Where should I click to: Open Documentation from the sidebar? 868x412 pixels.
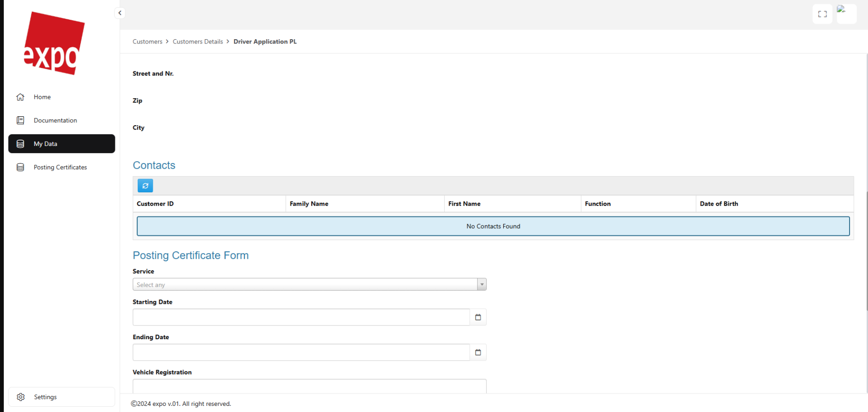tap(55, 120)
